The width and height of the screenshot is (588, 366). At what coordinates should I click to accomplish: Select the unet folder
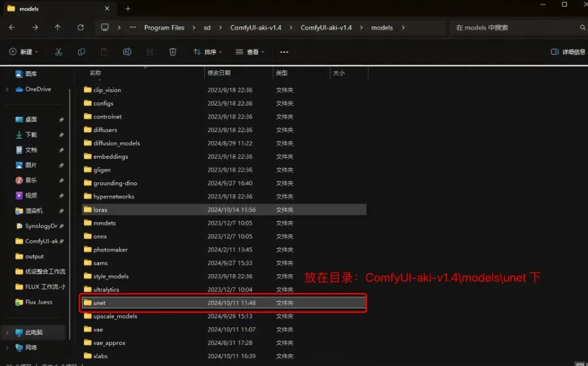pos(224,303)
